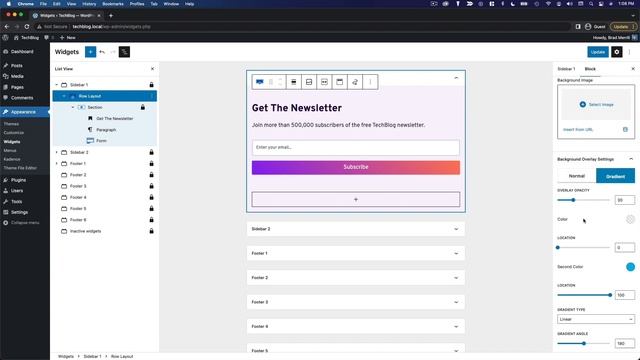Click the copy/paste styles icon in block toolbar
640x360 pixels.
(355, 82)
